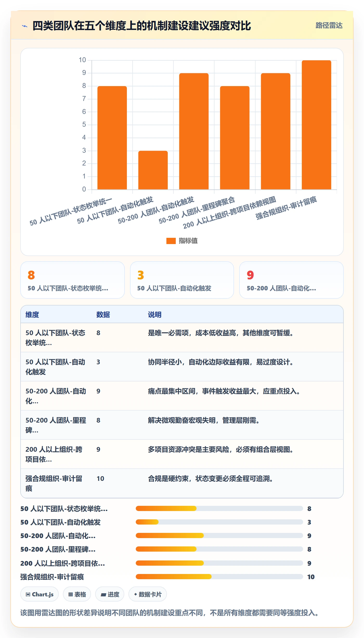
Task: Click progress bar for 强合规组织-审计留痕
Action: 219,577
